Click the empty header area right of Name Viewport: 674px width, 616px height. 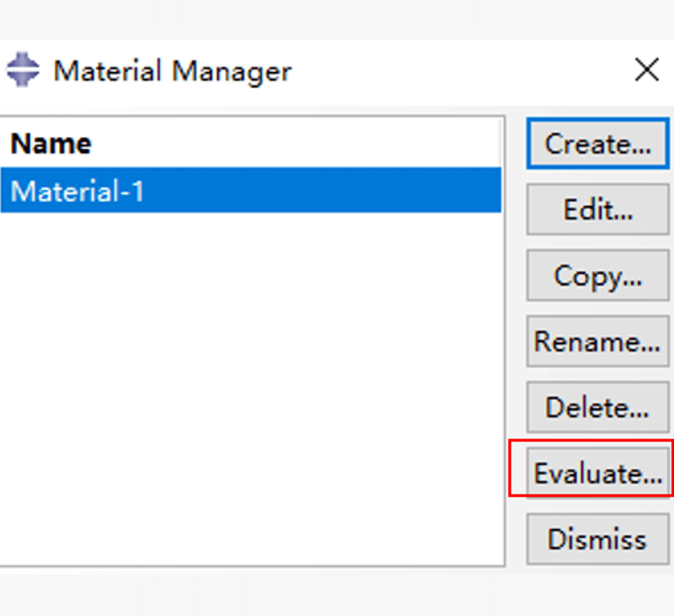coord(291,144)
